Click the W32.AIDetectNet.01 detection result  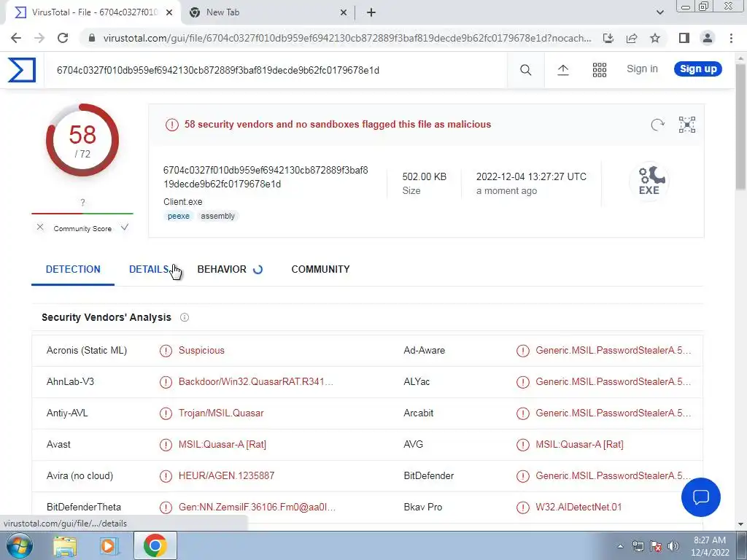pyautogui.click(x=578, y=507)
